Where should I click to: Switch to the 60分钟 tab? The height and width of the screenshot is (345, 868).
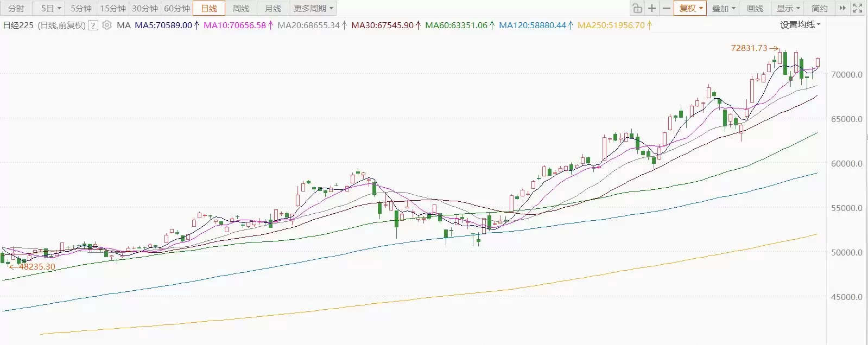coord(177,8)
